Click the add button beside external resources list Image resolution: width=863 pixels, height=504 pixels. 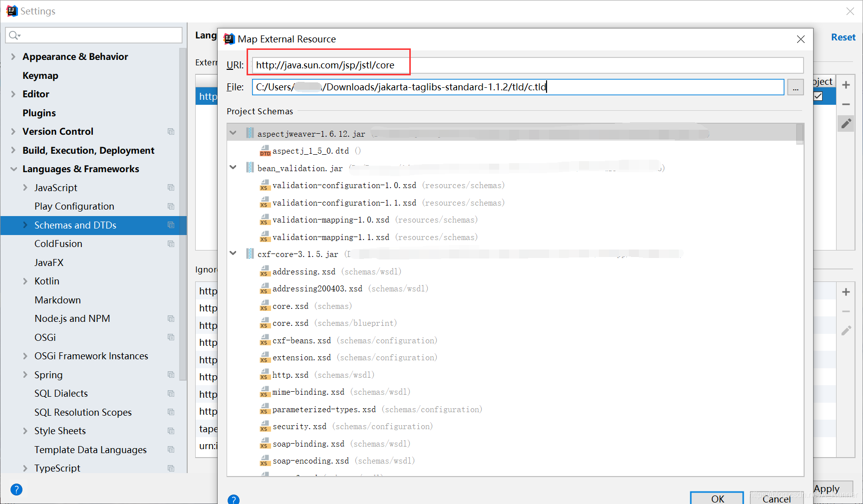click(x=846, y=85)
